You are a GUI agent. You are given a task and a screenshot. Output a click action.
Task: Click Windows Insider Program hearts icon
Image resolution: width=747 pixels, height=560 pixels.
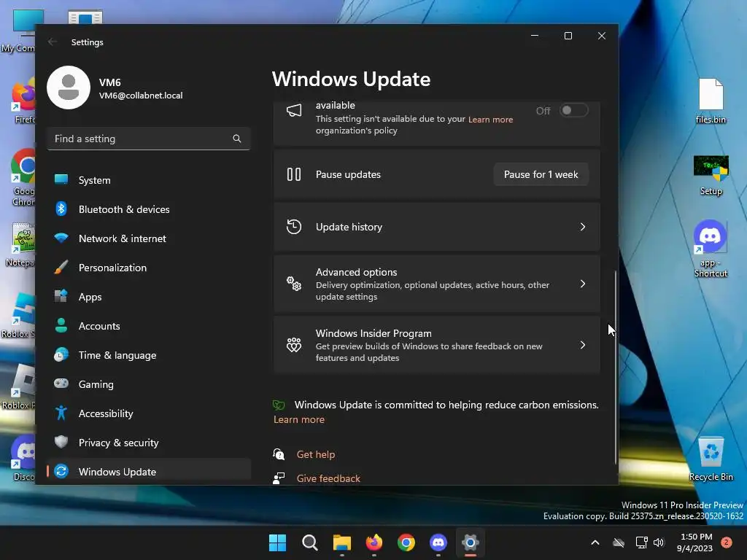[x=294, y=345]
